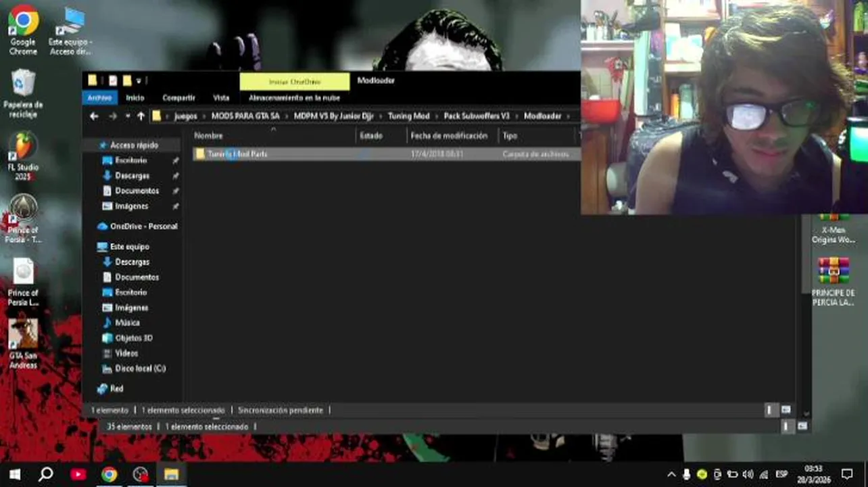
Task: Open taskbar search magnifier
Action: tap(46, 474)
